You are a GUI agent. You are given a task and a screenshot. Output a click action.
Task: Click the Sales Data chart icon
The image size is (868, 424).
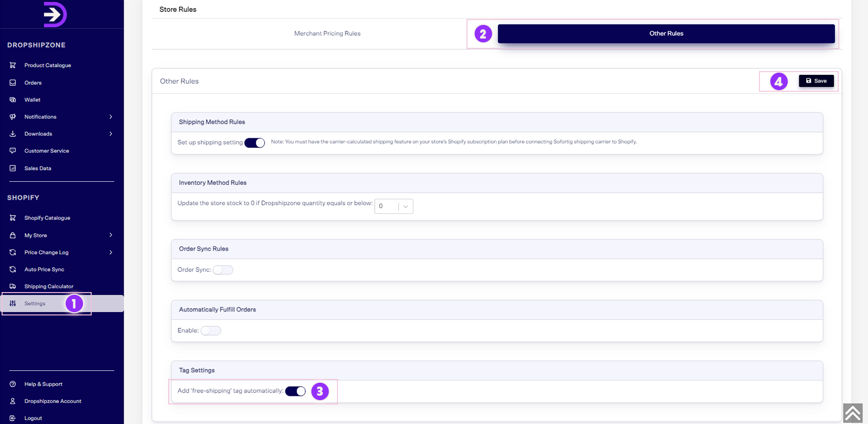click(x=12, y=168)
